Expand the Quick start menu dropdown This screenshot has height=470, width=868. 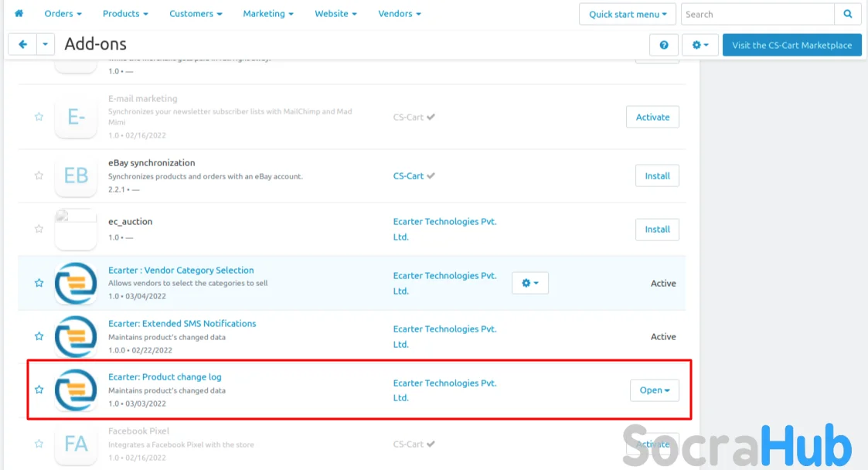coord(627,14)
